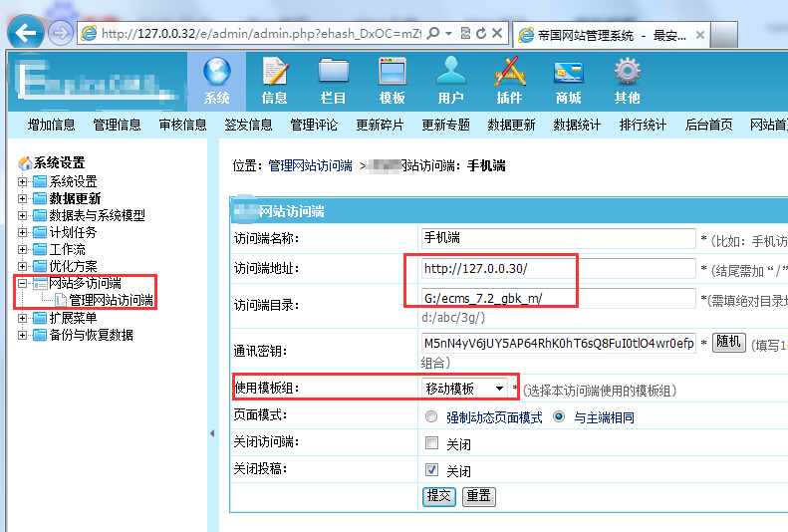This screenshot has width=788, height=532.
Task: Expand the 扩展菜单 tree node
Action: pyautogui.click(x=22, y=318)
